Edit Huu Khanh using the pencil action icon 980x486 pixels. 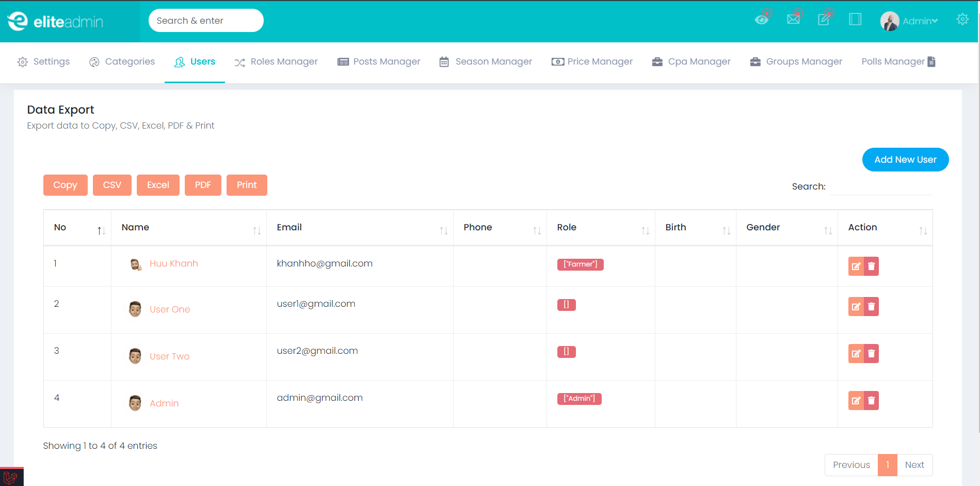tap(856, 266)
